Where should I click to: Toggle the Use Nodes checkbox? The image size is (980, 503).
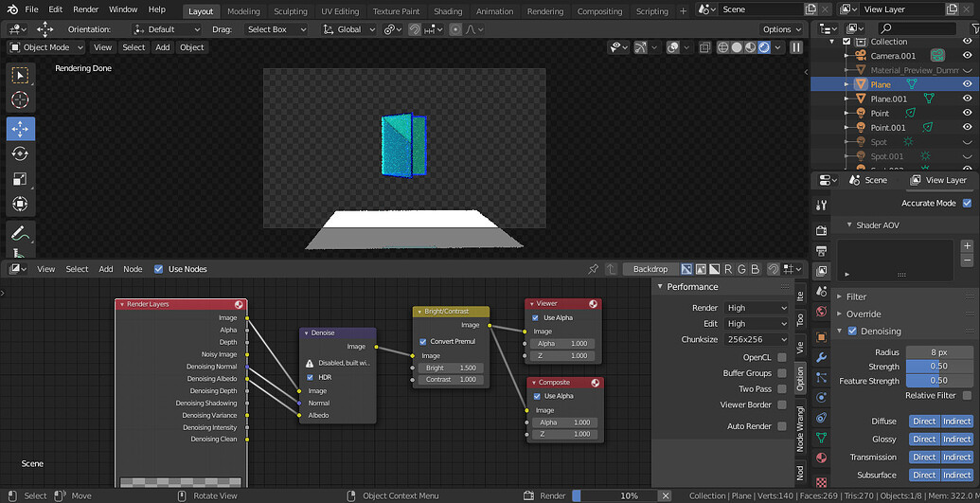click(x=159, y=269)
